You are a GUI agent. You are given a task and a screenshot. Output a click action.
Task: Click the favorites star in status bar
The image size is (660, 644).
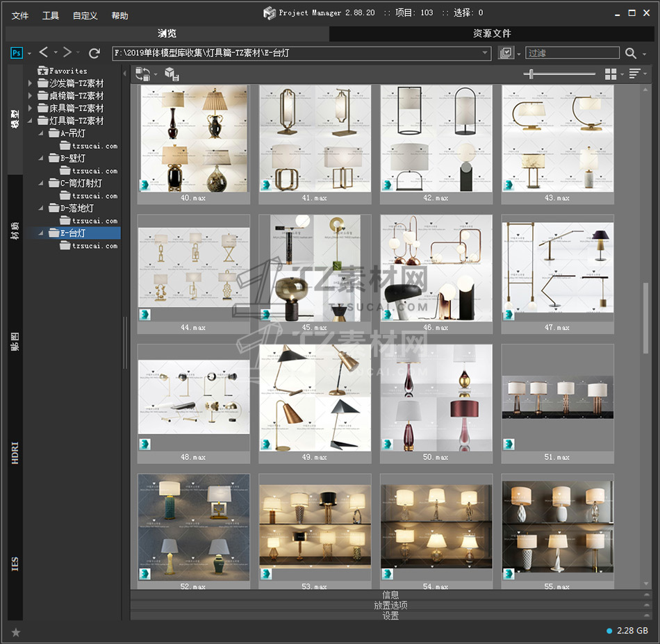click(x=16, y=631)
